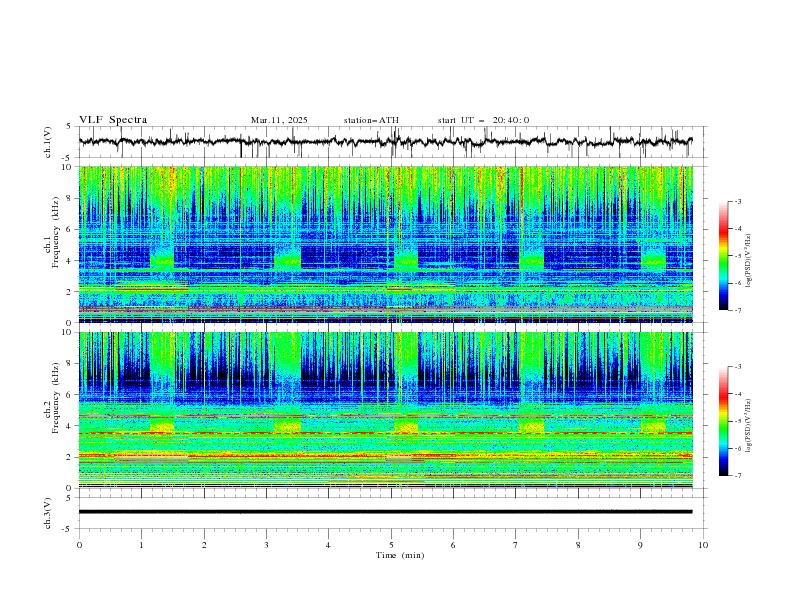Viewport: 792px width, 612px height.
Task: Click the ch.2 spectrogram color scale bar
Action: click(x=724, y=421)
